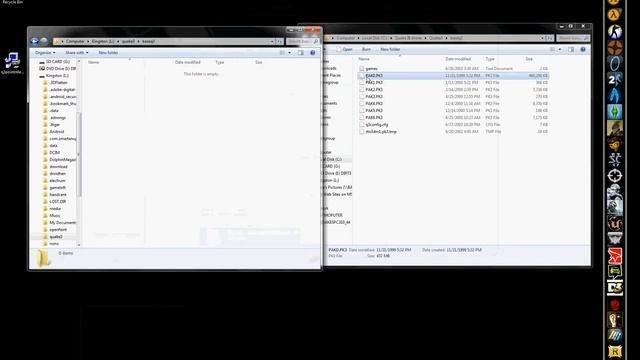Open view options arrow in Kingston window
Viewport: 640px width, 360px height.
pos(290,53)
